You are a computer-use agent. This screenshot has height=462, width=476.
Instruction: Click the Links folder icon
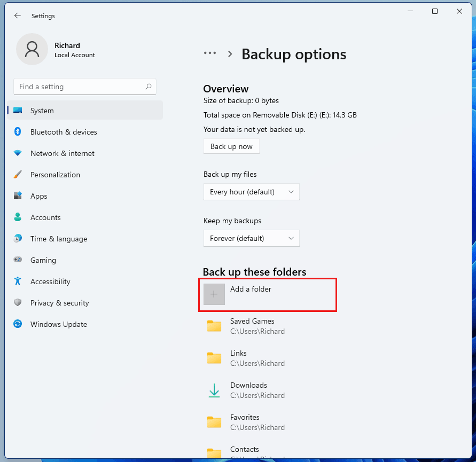point(214,358)
